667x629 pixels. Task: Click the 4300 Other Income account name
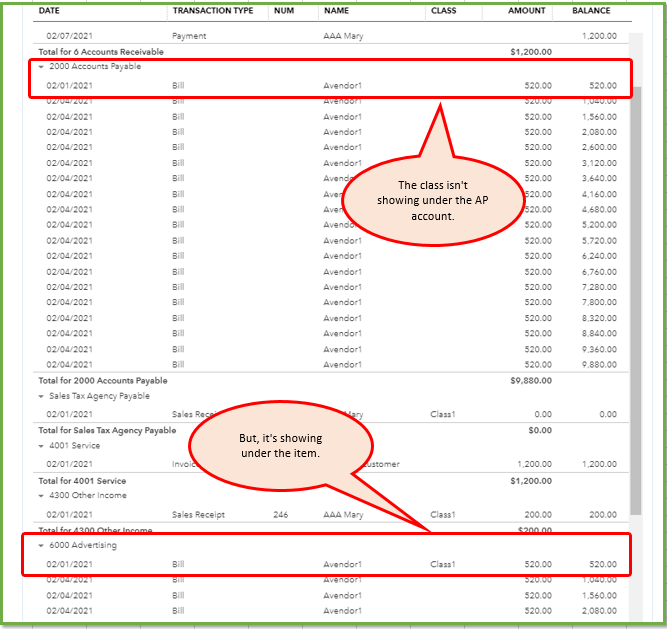point(88,495)
